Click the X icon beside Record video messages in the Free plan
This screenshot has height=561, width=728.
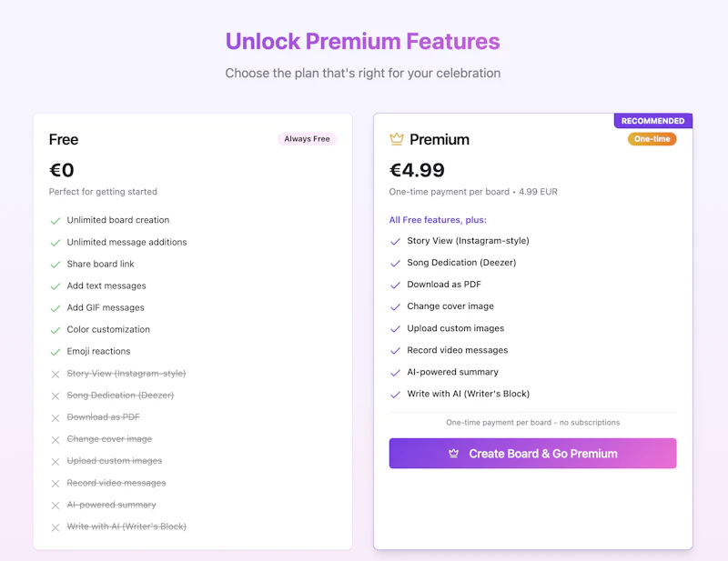56,483
